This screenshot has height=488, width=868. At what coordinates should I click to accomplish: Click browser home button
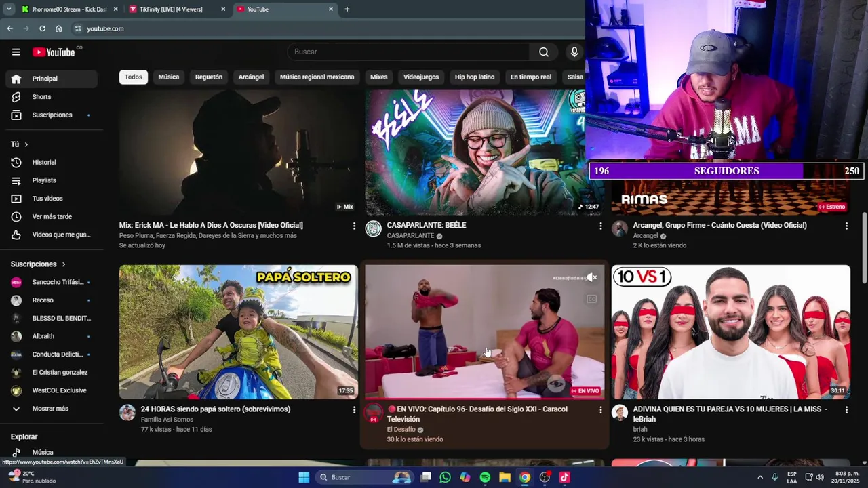58,28
